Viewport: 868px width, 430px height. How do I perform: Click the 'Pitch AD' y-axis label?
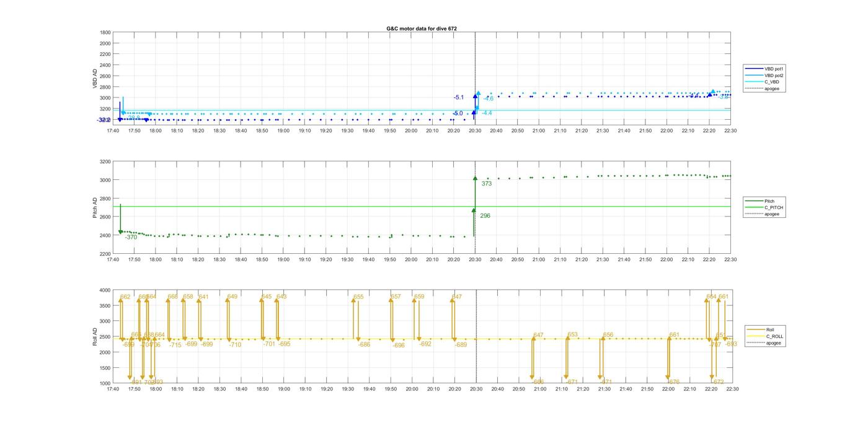(95, 207)
